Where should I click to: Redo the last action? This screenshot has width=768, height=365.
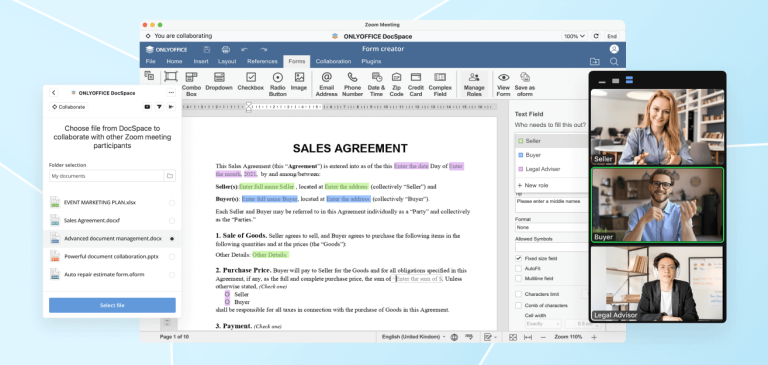pos(264,49)
